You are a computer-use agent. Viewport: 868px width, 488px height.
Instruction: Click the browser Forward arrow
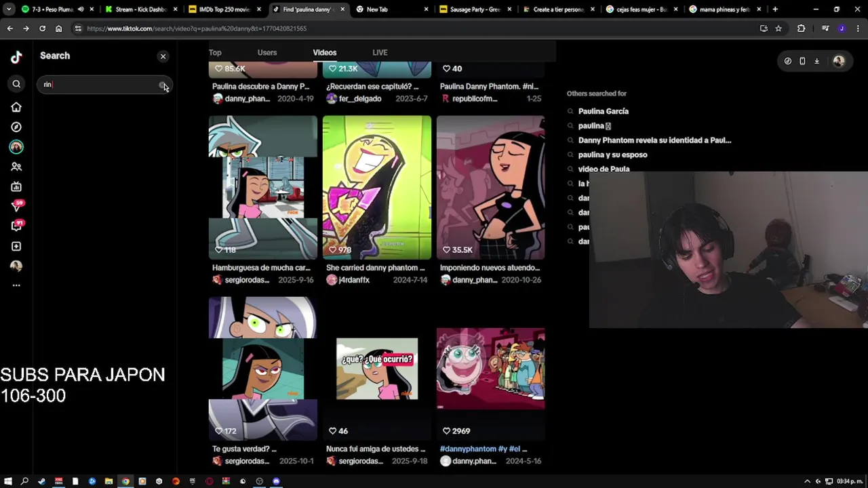26,28
